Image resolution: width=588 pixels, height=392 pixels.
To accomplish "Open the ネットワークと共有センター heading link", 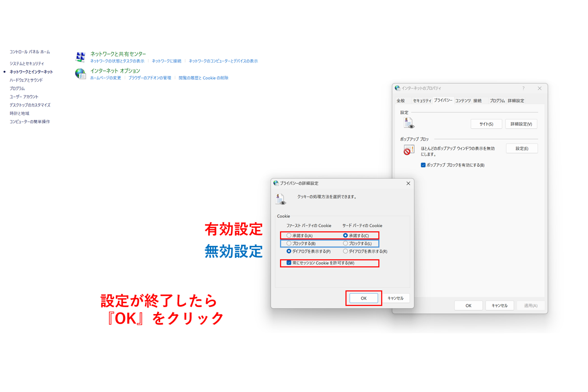I will point(118,54).
